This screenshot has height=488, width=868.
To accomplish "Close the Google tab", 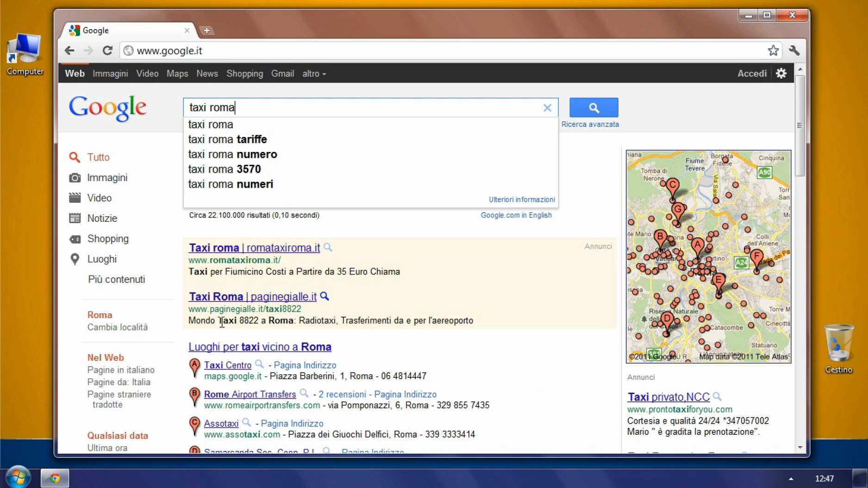I will pos(187,31).
